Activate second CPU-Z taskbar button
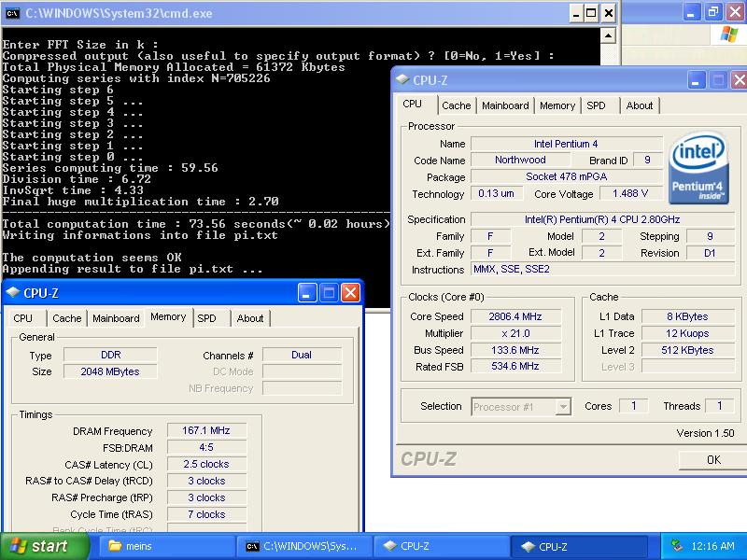This screenshot has height=560, width=747. tap(579, 546)
